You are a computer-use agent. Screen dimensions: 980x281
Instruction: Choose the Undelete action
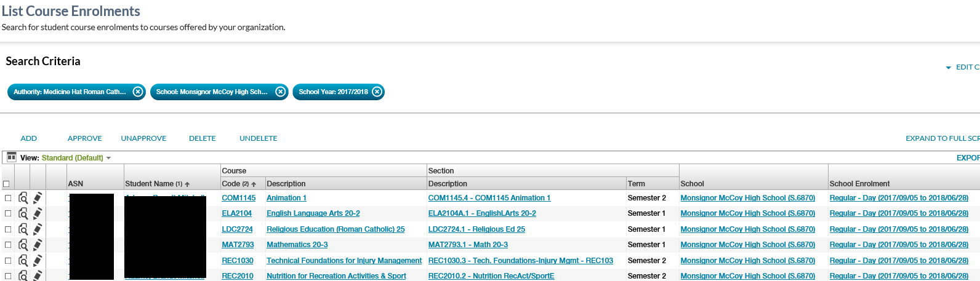pos(258,138)
